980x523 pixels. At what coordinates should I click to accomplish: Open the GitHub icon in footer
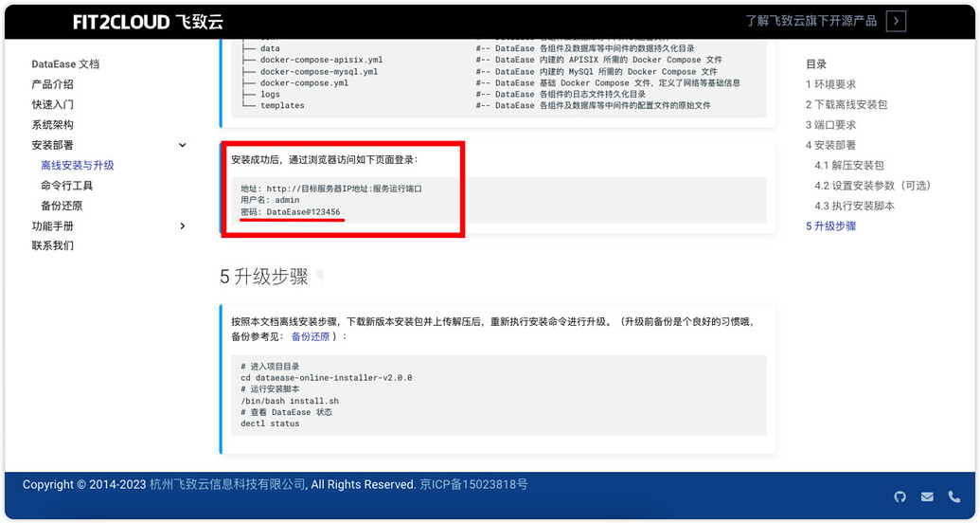tap(900, 496)
